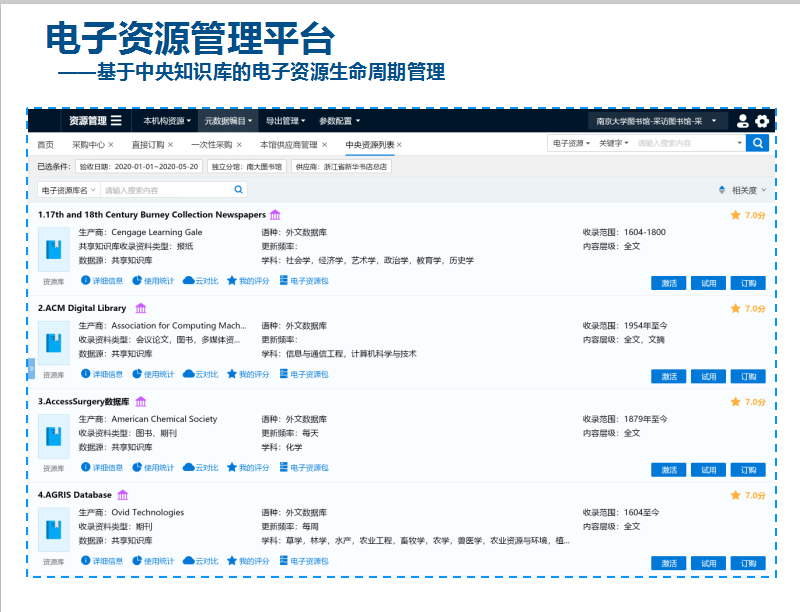Viewport: 800px width, 612px height.
Task: Click the institution icon beside ACM Digital Library
Action: [141, 308]
